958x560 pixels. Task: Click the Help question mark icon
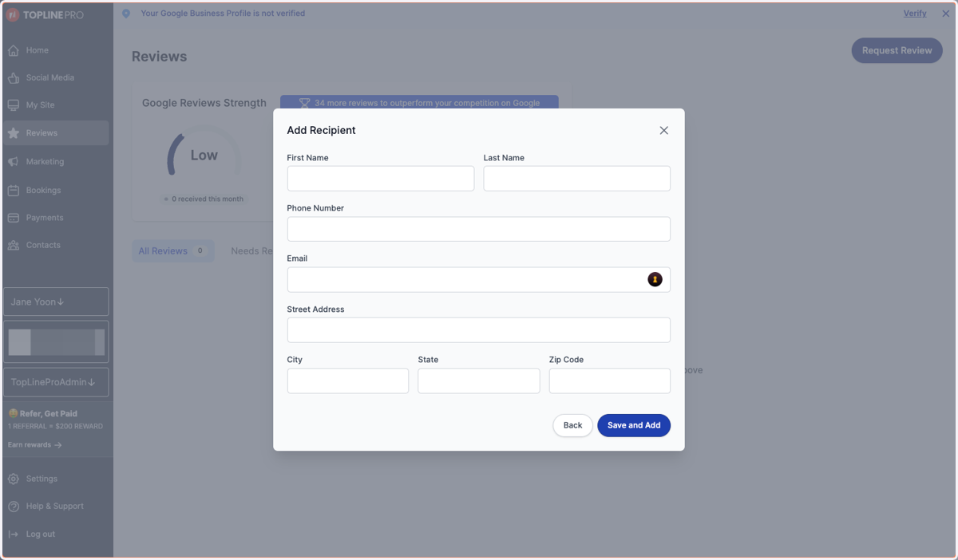[14, 507]
